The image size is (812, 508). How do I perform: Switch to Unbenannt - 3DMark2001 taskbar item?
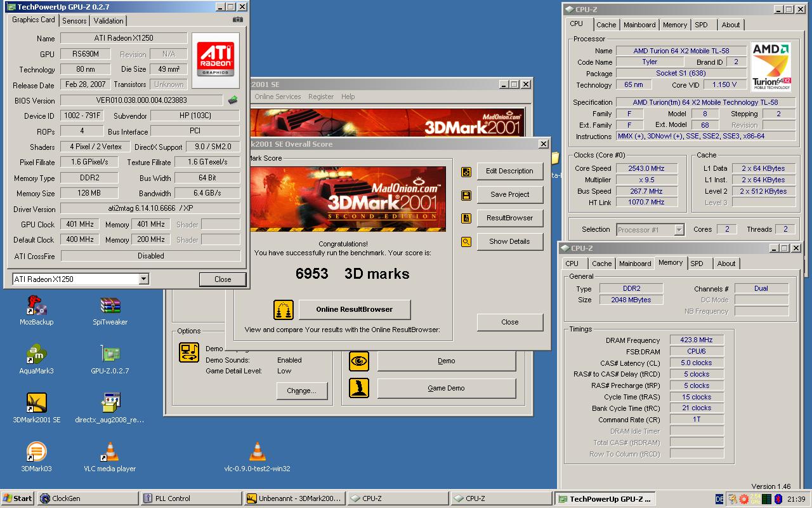pos(294,498)
